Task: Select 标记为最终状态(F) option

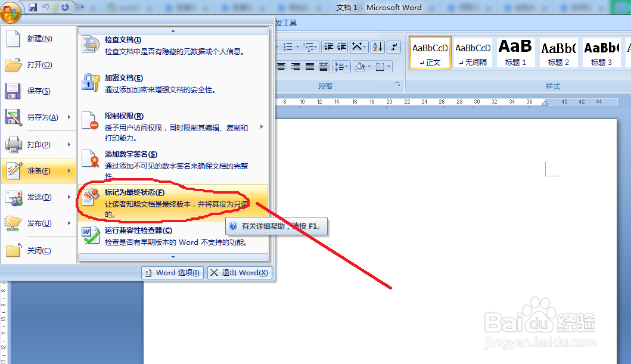Action: coord(173,203)
